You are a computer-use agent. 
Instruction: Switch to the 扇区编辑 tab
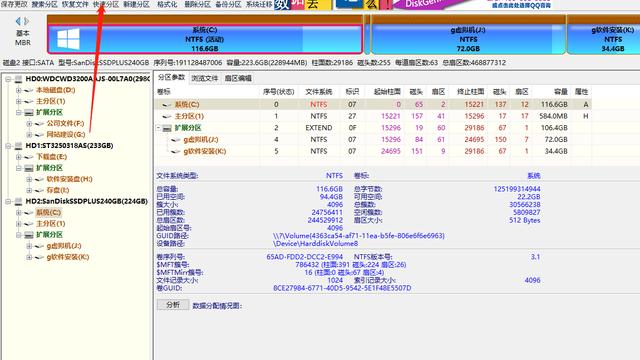pos(238,78)
